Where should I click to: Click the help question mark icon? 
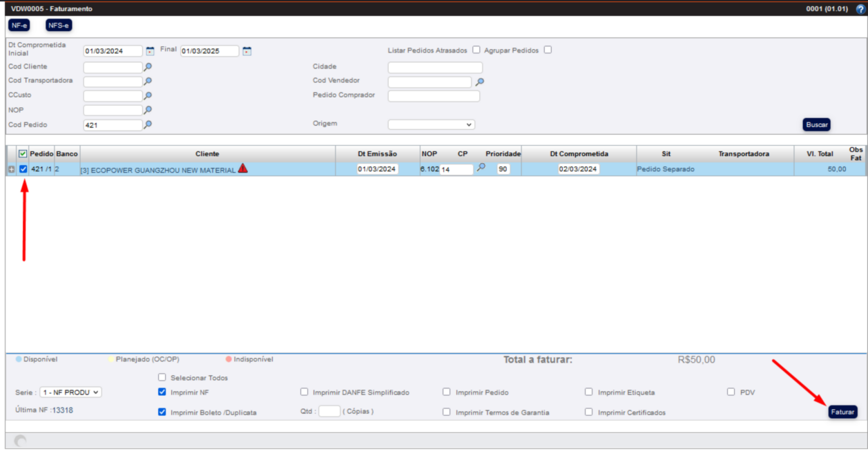860,9
